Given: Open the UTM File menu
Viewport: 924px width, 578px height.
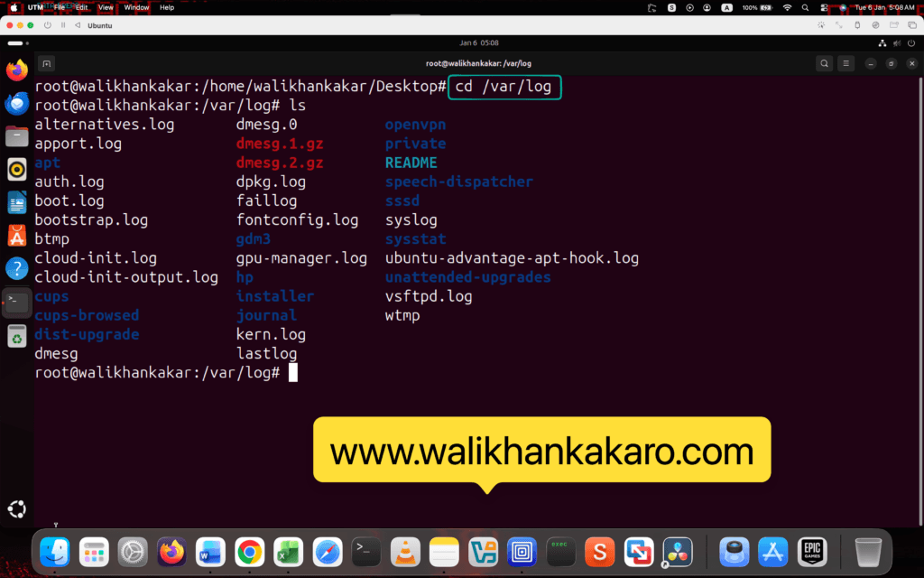Looking at the screenshot, I should pyautogui.click(x=59, y=7).
